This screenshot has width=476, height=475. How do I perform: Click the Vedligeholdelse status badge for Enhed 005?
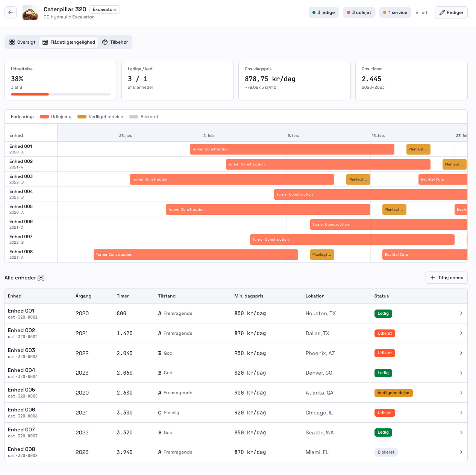(x=393, y=393)
